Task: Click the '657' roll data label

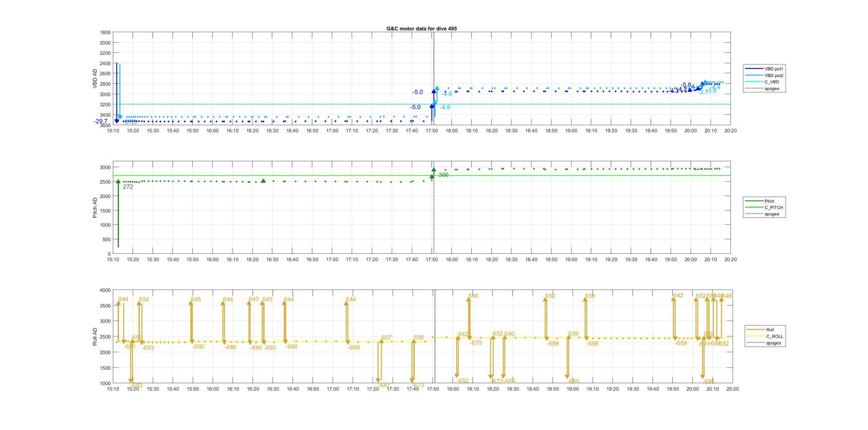Action: (386, 338)
